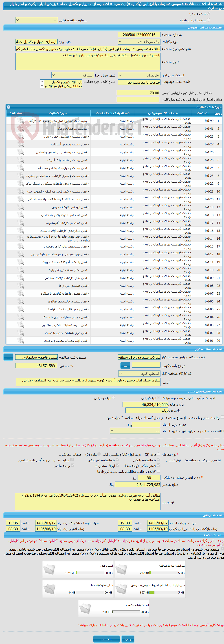Viewport: 224px width, 644px height.
Task: Sort by دسته بندی کالا/خدمات column header
Action: tap(112, 113)
